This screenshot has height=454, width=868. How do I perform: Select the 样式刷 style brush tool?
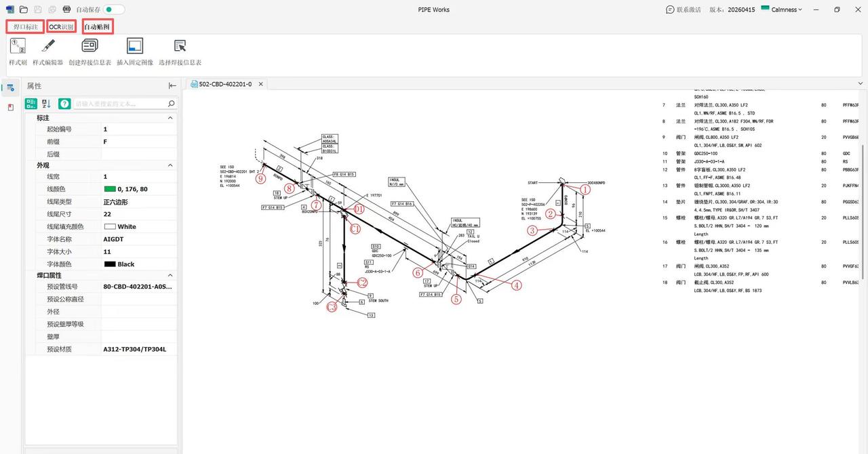(x=18, y=52)
